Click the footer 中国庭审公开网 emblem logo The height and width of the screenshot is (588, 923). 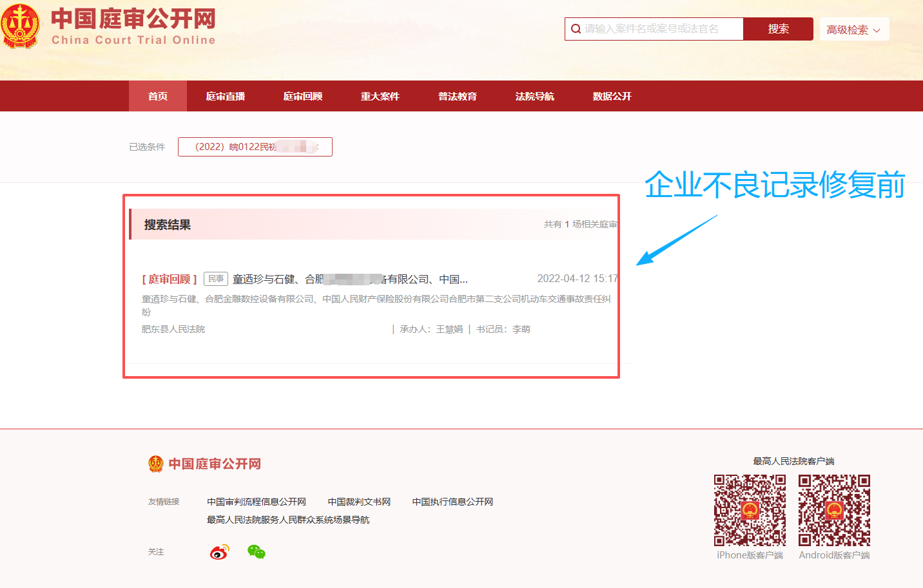(155, 463)
